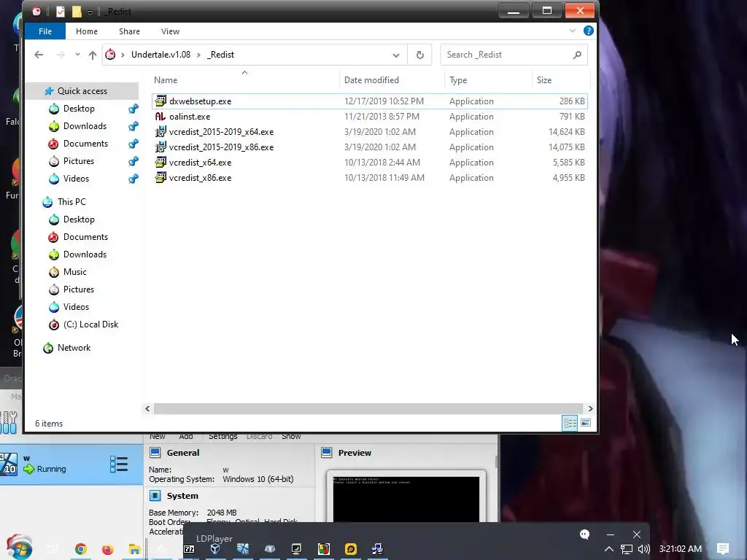Viewport: 747px width, 560px height.
Task: Click the System section header in VirtualBox
Action: pos(182,496)
